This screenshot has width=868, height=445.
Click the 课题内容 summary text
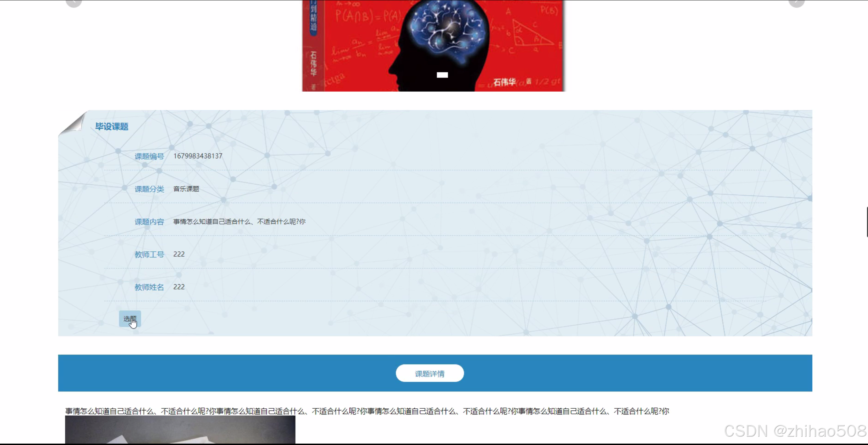click(x=239, y=222)
